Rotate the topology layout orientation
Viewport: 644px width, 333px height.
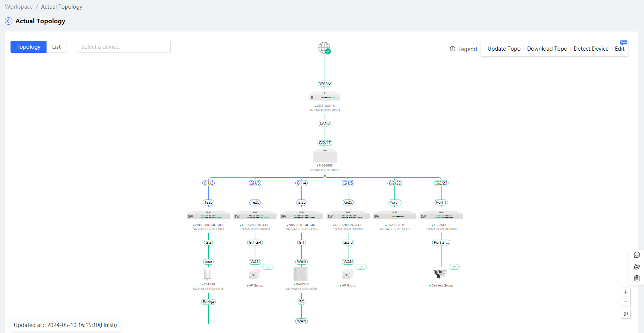pyautogui.click(x=626, y=314)
